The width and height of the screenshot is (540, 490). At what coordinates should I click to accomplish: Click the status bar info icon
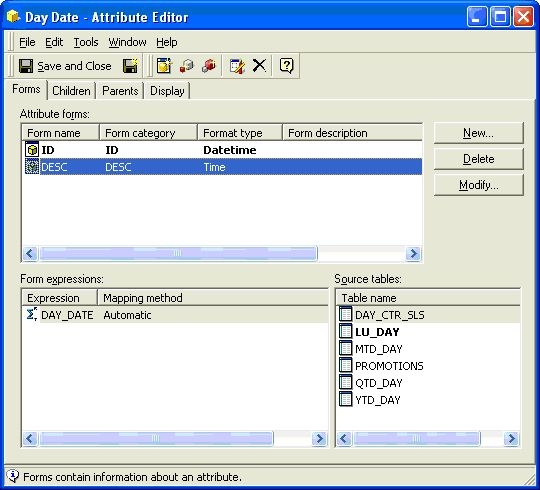pos(12,476)
